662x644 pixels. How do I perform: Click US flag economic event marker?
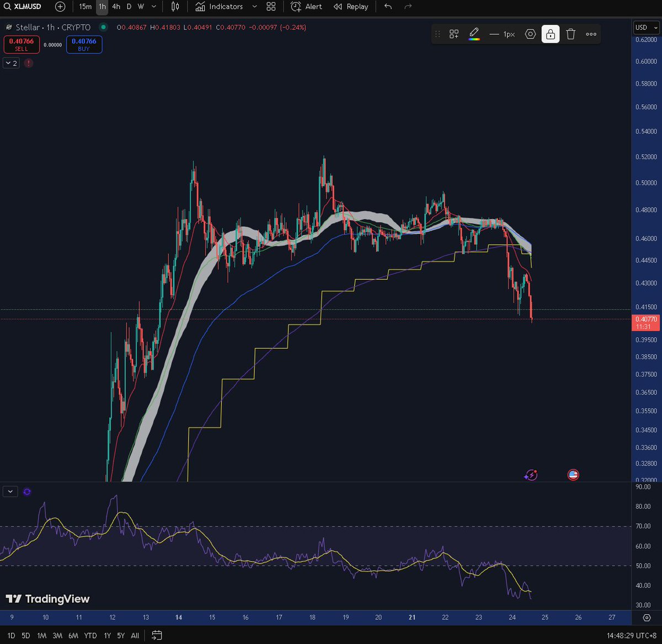[573, 475]
